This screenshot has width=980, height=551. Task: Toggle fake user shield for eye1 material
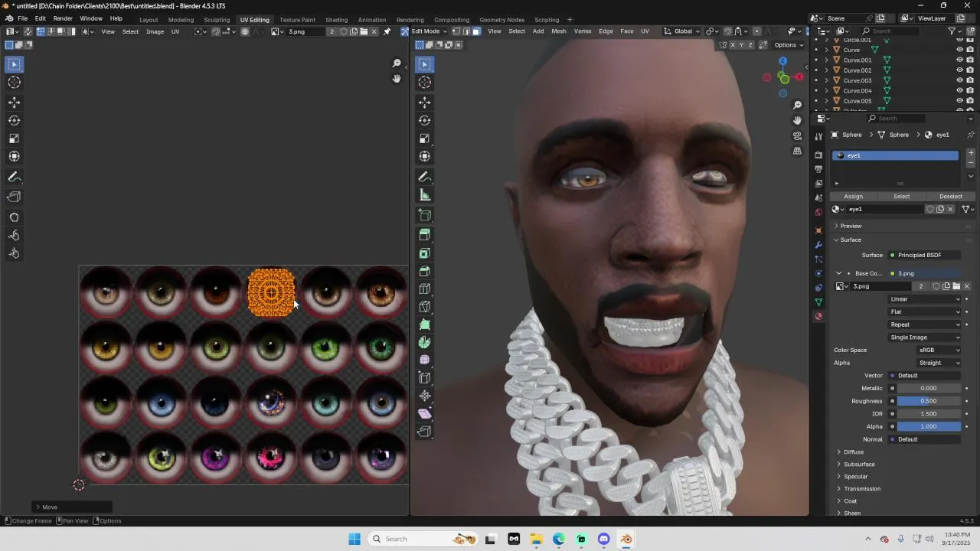coord(930,209)
